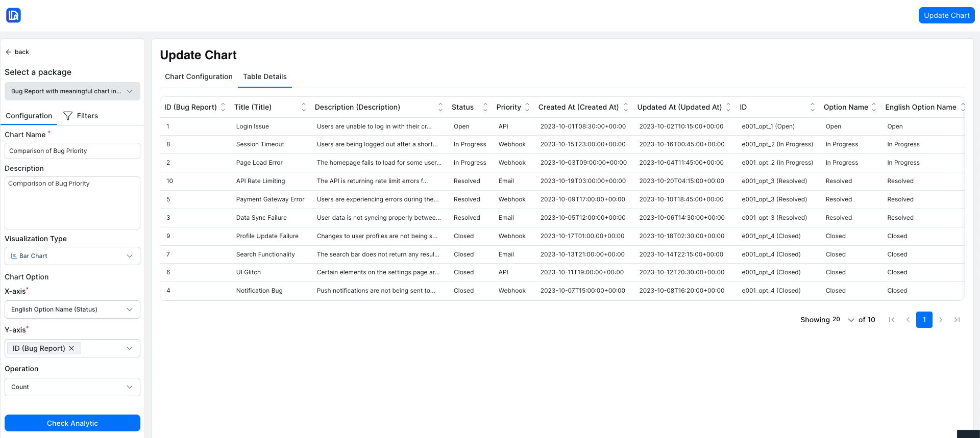
Task: Open the Operation Count dropdown
Action: tap(72, 387)
